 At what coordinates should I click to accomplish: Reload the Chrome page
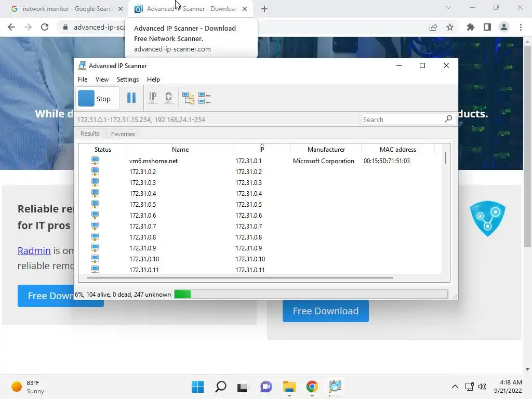[45, 27]
